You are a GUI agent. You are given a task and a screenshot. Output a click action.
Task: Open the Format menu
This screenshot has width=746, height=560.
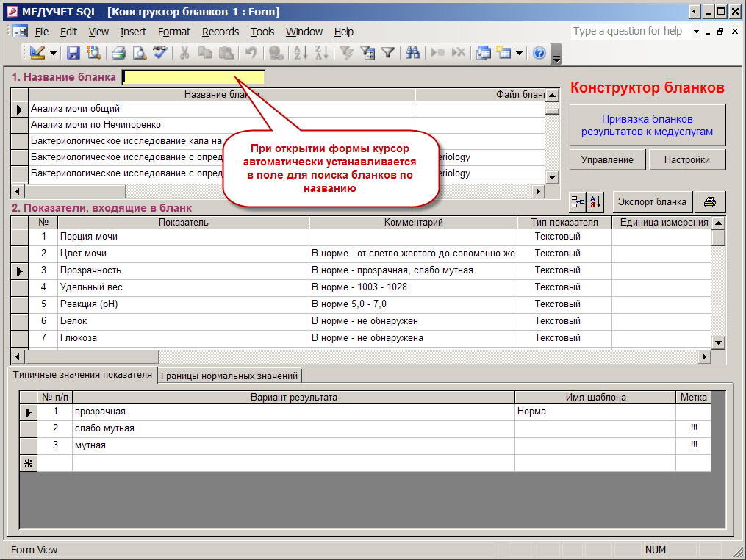pyautogui.click(x=174, y=32)
